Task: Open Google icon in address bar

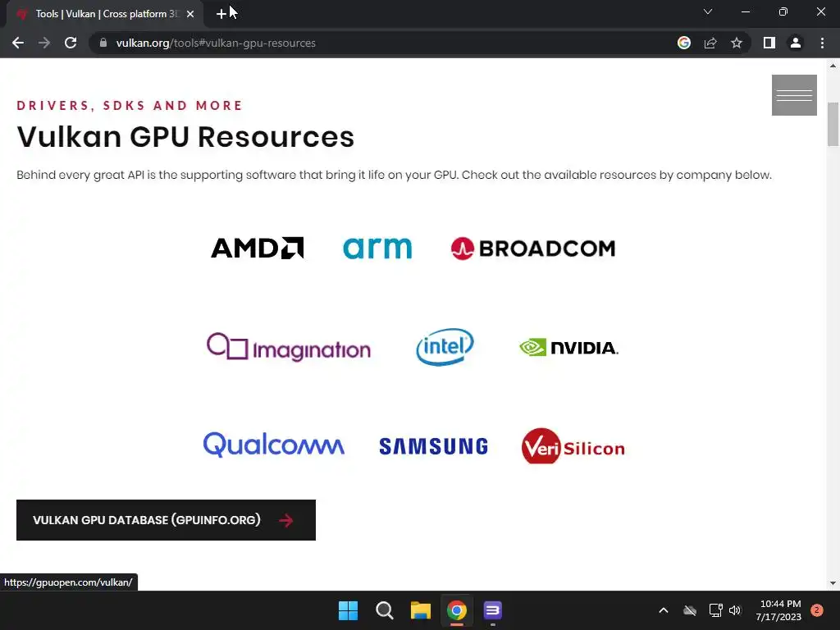Action: point(684,43)
